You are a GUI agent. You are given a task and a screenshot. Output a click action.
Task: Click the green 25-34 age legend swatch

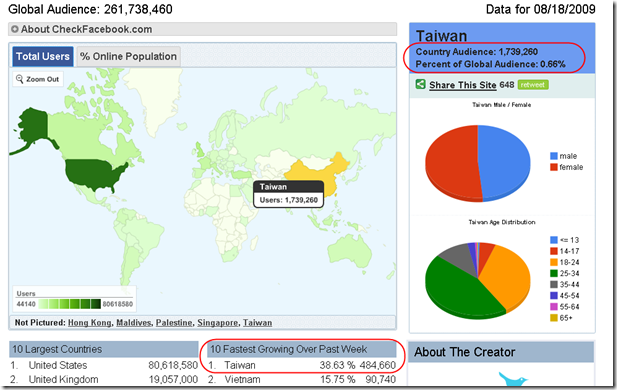[x=554, y=273]
